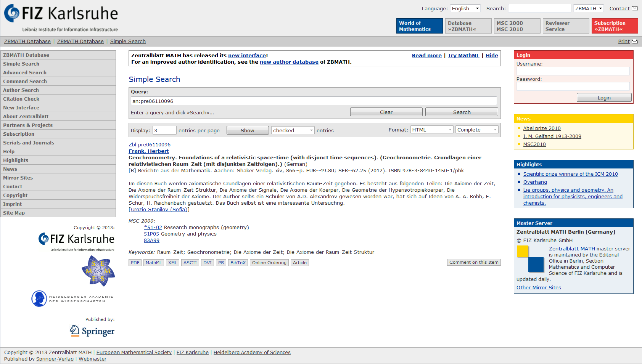Click the MathML export button

point(154,263)
